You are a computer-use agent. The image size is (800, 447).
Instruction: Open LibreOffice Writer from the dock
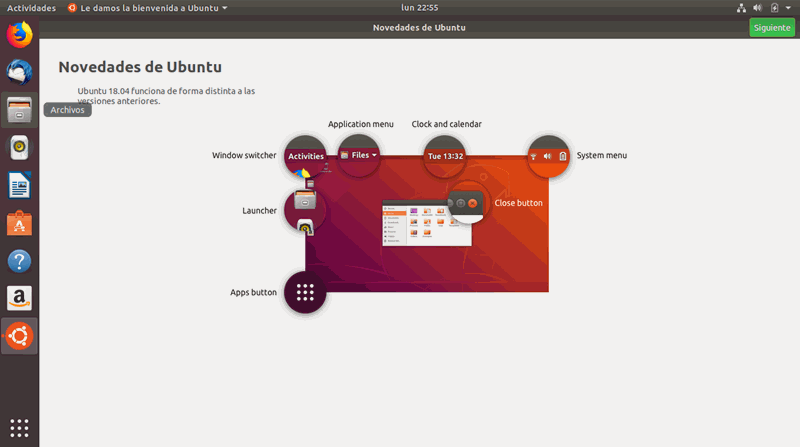(x=19, y=186)
